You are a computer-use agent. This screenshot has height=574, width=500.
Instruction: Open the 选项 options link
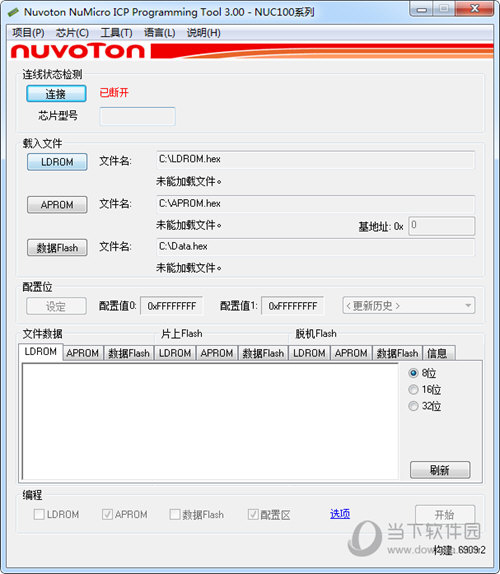(340, 514)
